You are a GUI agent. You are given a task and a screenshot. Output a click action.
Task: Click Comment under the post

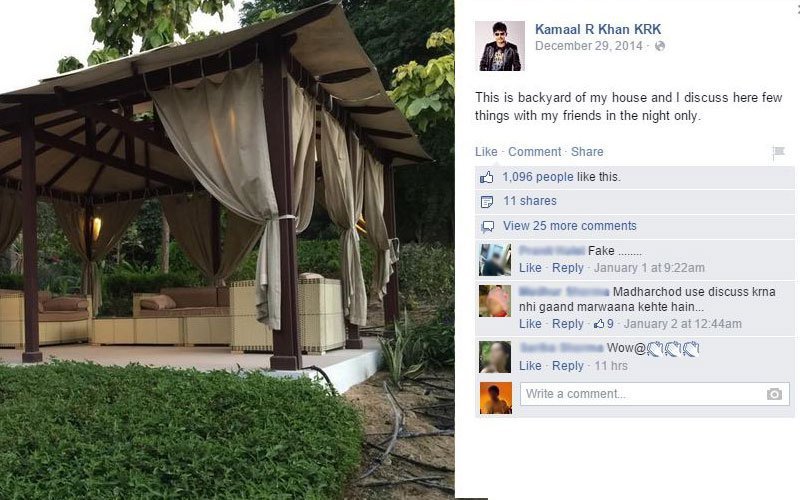[x=534, y=152]
